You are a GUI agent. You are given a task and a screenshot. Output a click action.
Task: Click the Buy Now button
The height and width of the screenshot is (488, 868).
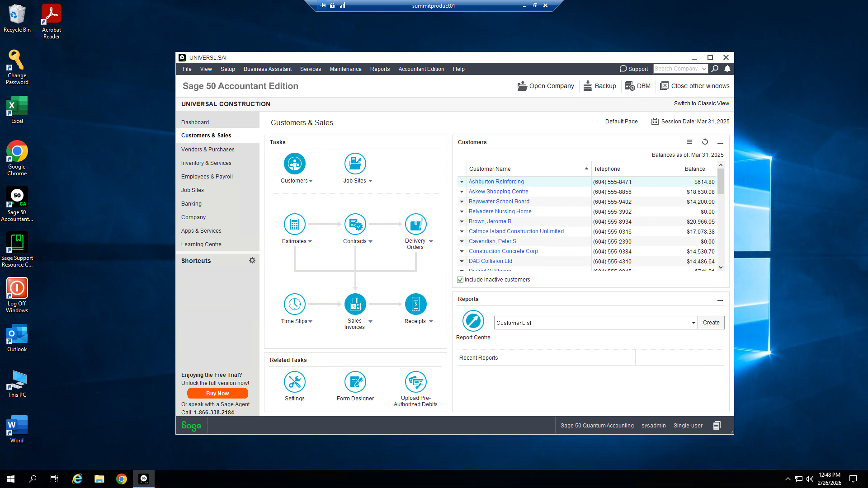[x=217, y=393]
